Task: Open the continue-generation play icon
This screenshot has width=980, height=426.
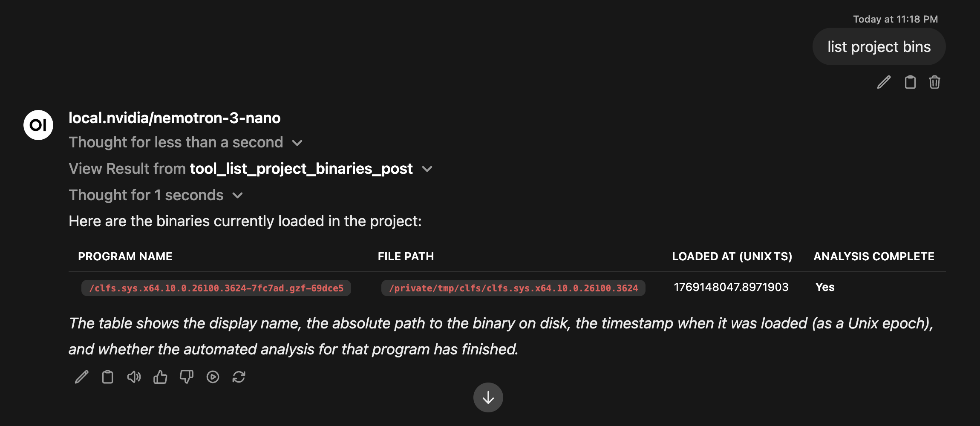Action: [x=212, y=377]
